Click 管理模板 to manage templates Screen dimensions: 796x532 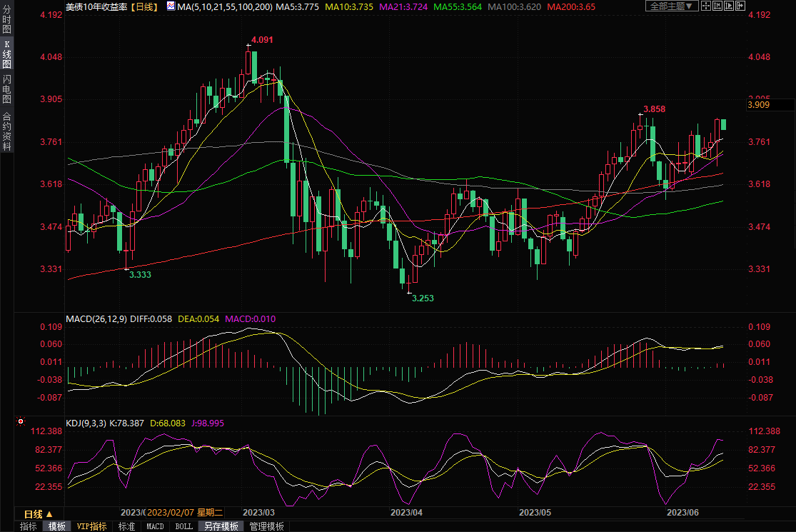coord(266,526)
